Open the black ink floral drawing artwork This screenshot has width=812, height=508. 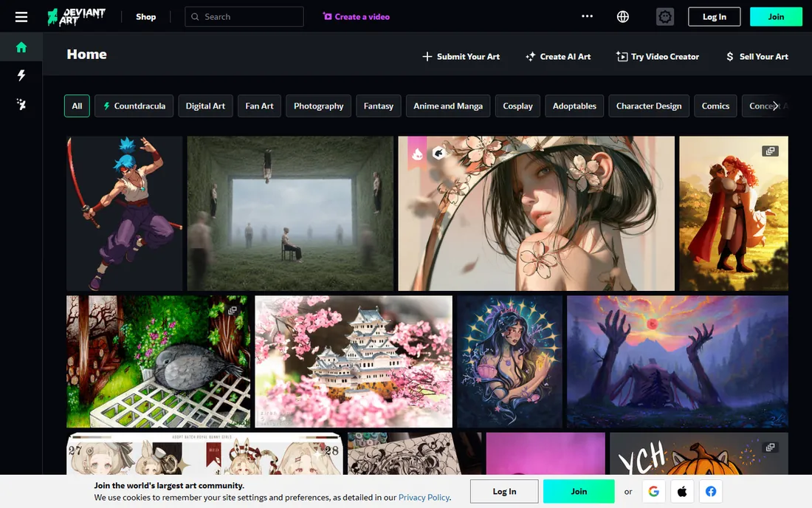pos(414,453)
